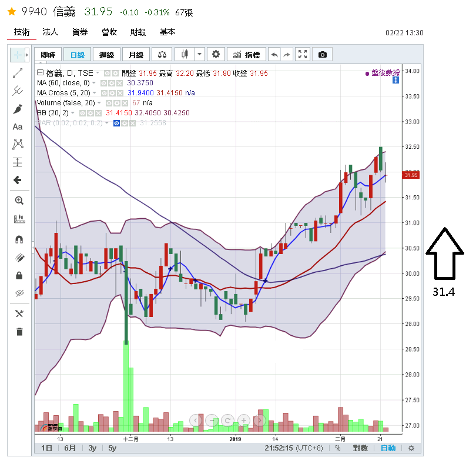Remove drawings with the trash icon
Viewport: 476px width, 457px height.
tap(19, 332)
